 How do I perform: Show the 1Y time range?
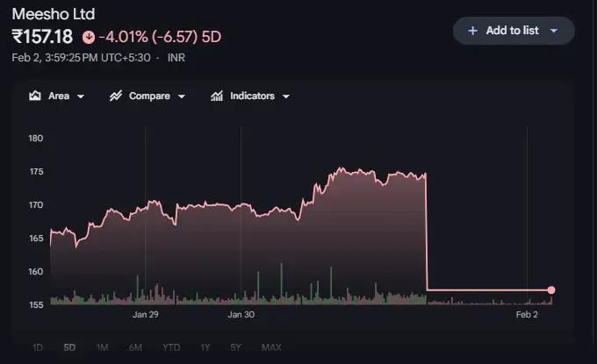(205, 347)
